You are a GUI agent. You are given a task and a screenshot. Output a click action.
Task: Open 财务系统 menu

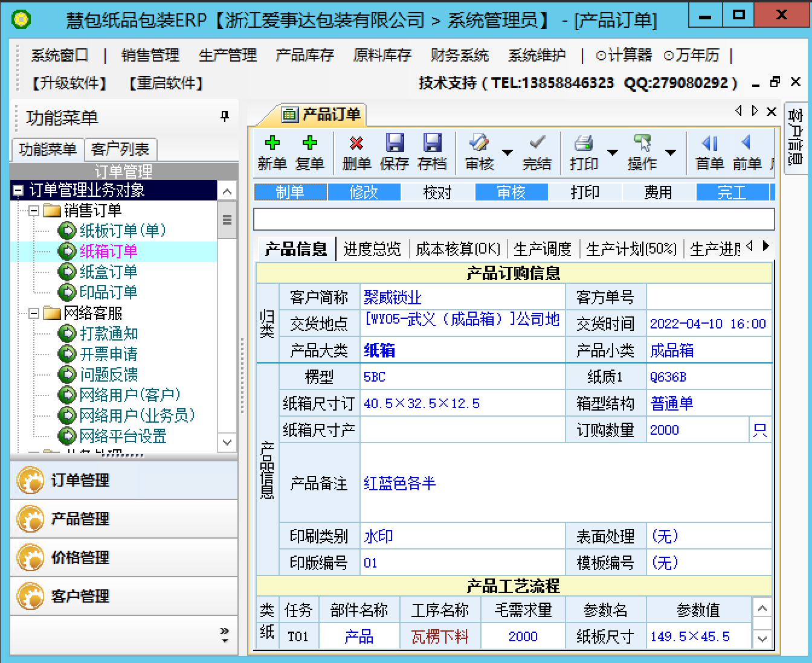click(x=460, y=56)
